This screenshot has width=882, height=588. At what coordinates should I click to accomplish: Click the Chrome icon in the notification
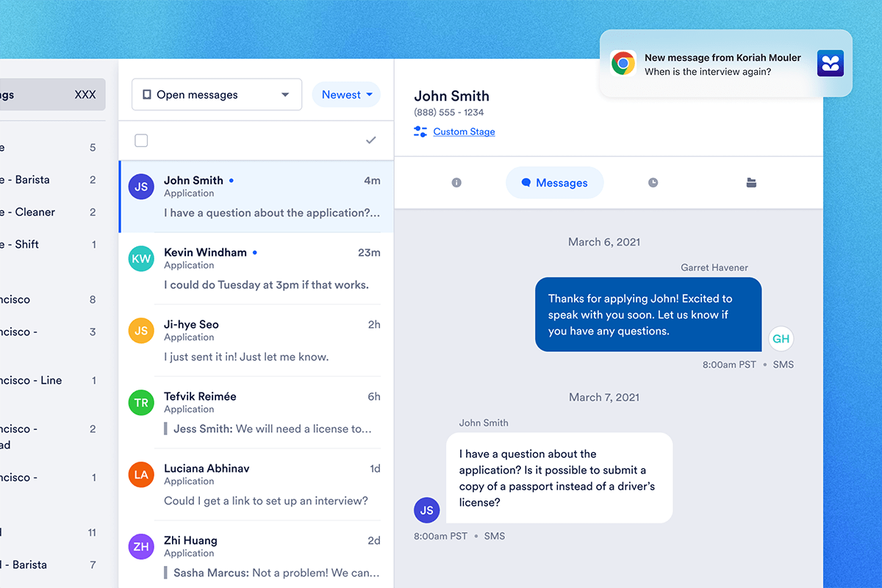tap(623, 63)
